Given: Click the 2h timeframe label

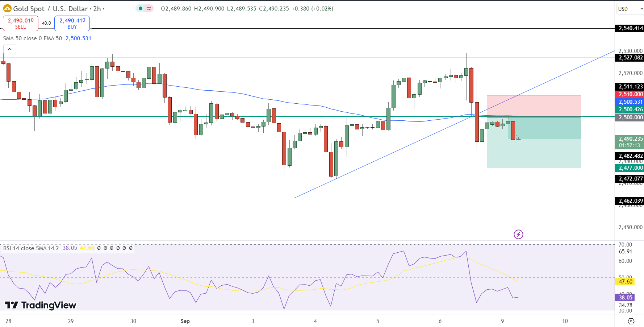Looking at the screenshot, I should point(97,9).
